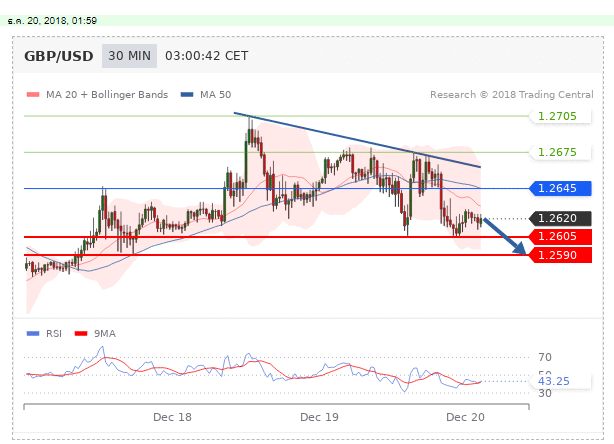Click the date stamp 20, 2018, 01:59
Screen dimensions: 614x444
62,21
